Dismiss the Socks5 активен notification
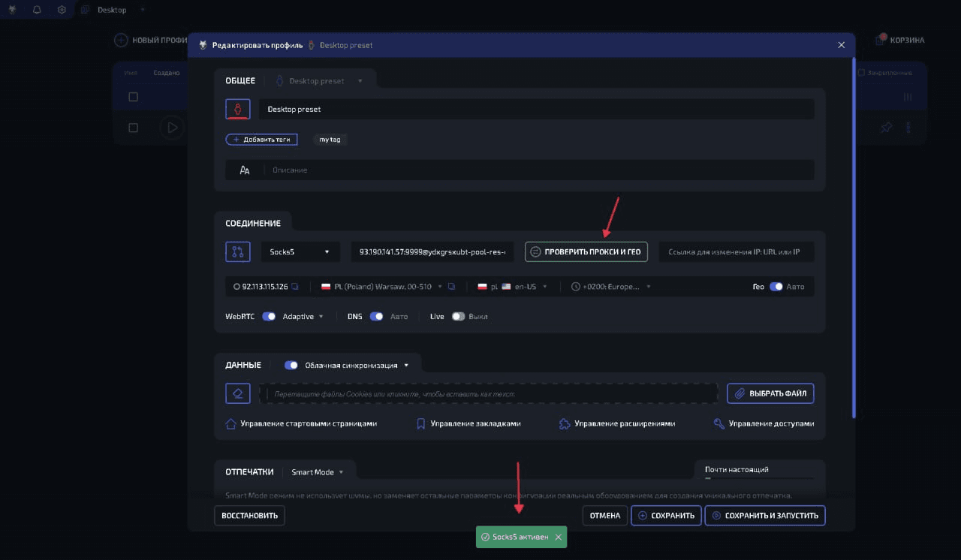Screen dimensions: 961x560 [558, 537]
